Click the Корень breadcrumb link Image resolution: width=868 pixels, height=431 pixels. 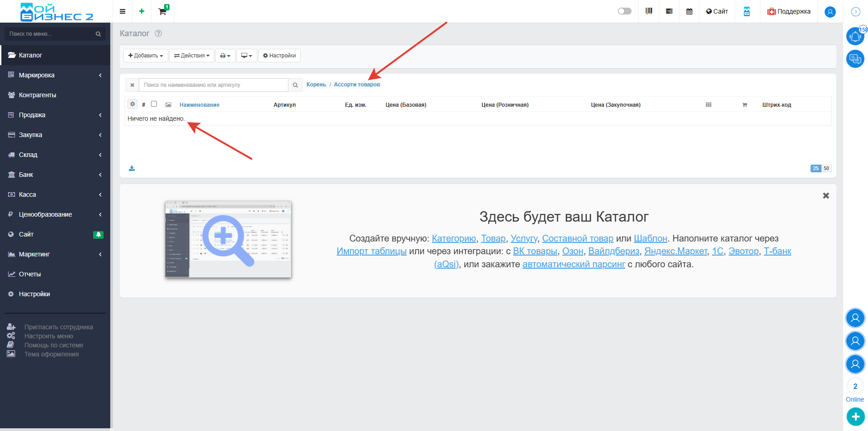point(316,85)
